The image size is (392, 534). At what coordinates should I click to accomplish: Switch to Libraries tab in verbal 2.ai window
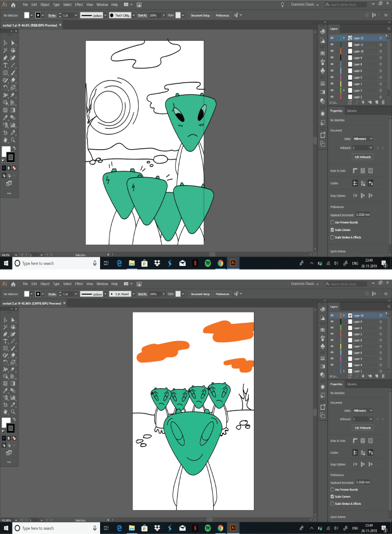click(352, 384)
